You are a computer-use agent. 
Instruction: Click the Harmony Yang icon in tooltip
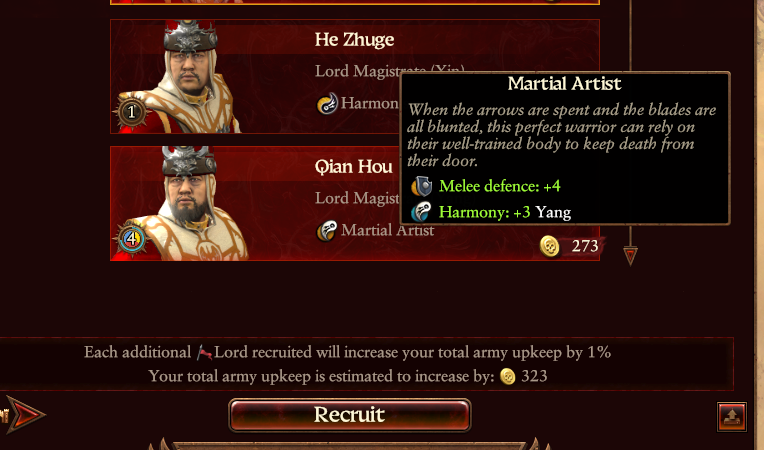point(421,212)
